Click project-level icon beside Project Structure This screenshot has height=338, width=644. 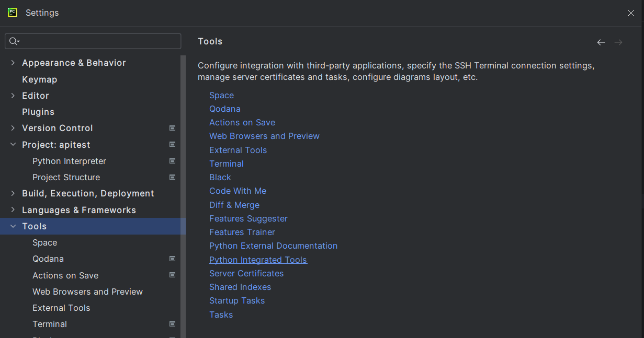click(172, 177)
